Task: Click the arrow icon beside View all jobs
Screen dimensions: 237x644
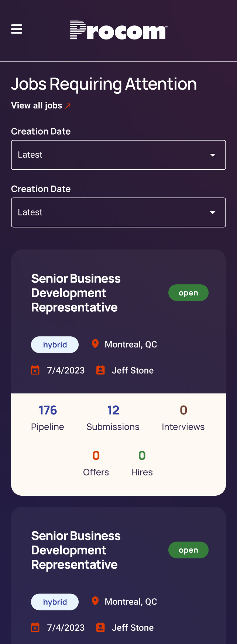Action: [x=68, y=106]
